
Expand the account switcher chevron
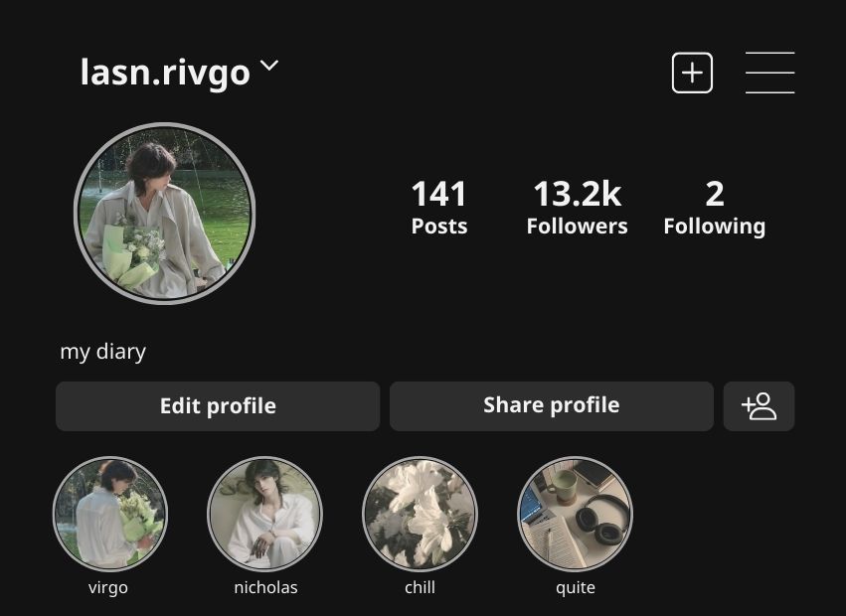269,66
